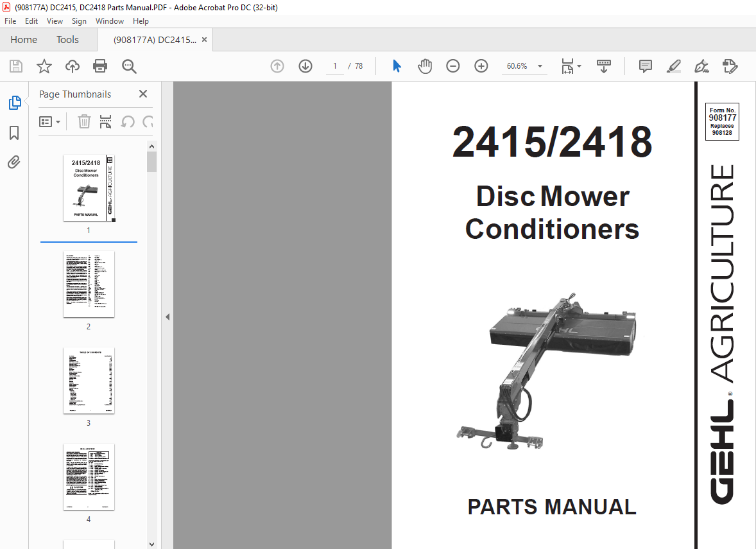
Task: Go to the next page arrow
Action: (x=305, y=66)
